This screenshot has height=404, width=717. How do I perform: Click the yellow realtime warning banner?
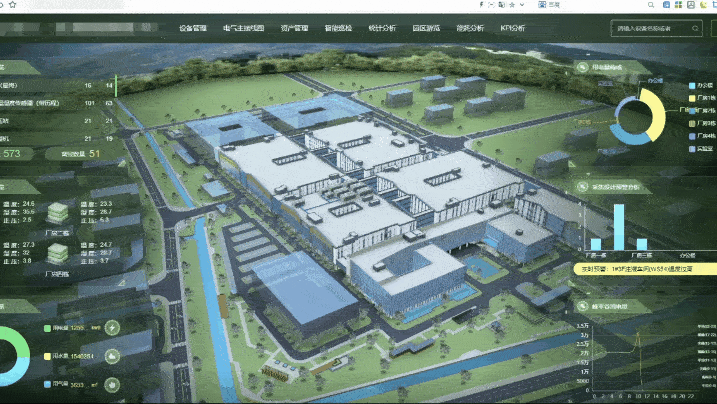pyautogui.click(x=645, y=269)
